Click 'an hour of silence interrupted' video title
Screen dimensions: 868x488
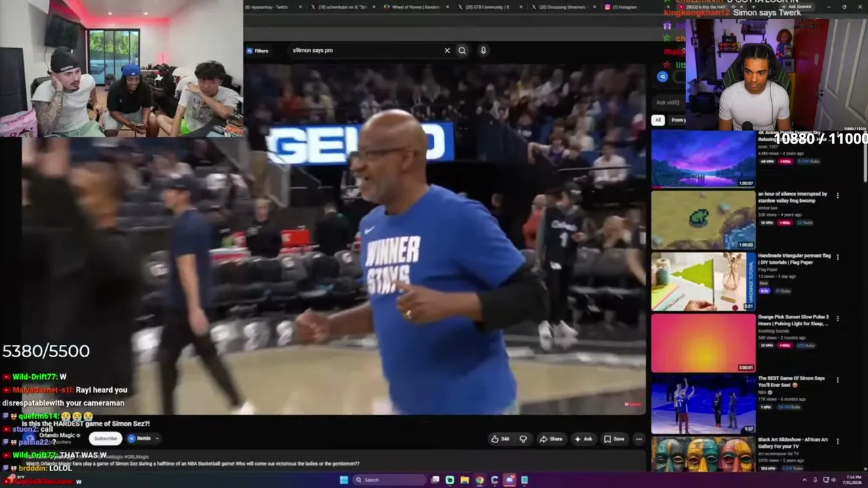point(793,197)
